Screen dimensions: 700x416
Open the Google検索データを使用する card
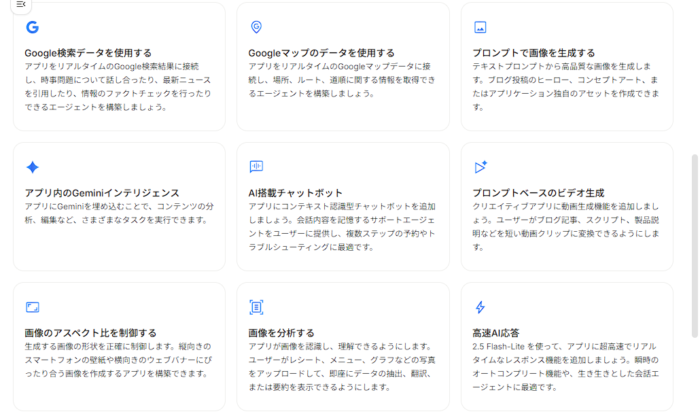point(88,53)
